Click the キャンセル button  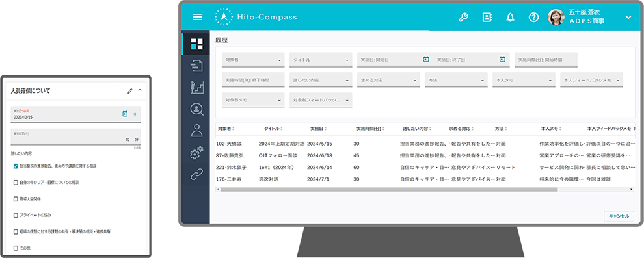click(619, 216)
